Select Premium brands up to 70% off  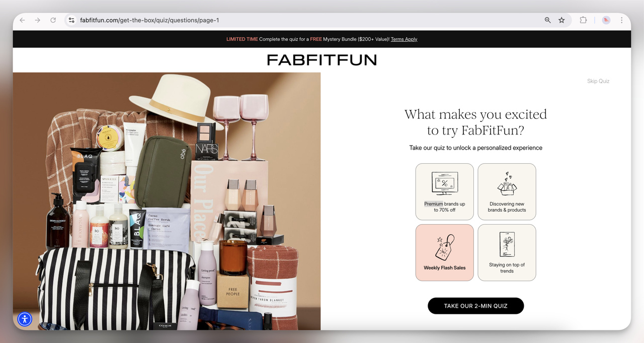[445, 191]
